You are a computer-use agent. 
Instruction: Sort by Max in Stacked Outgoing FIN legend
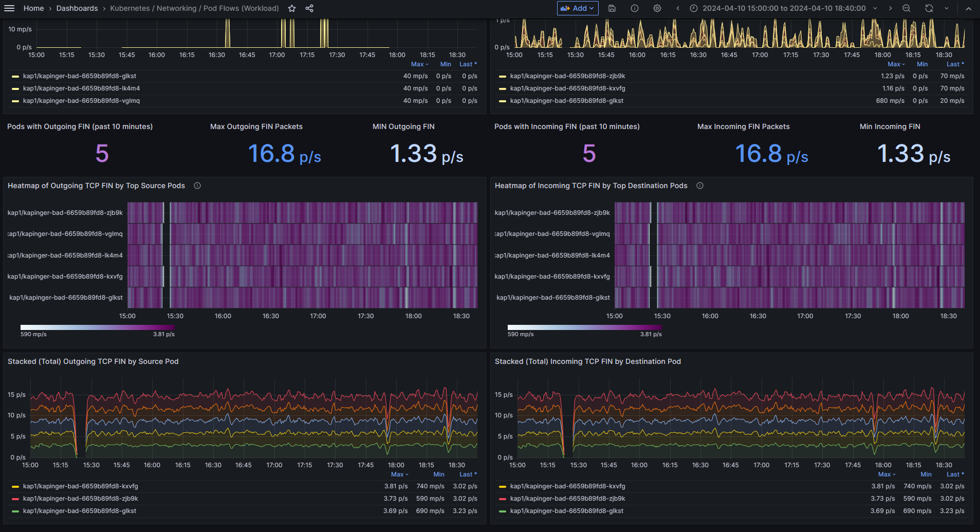[x=399, y=474]
